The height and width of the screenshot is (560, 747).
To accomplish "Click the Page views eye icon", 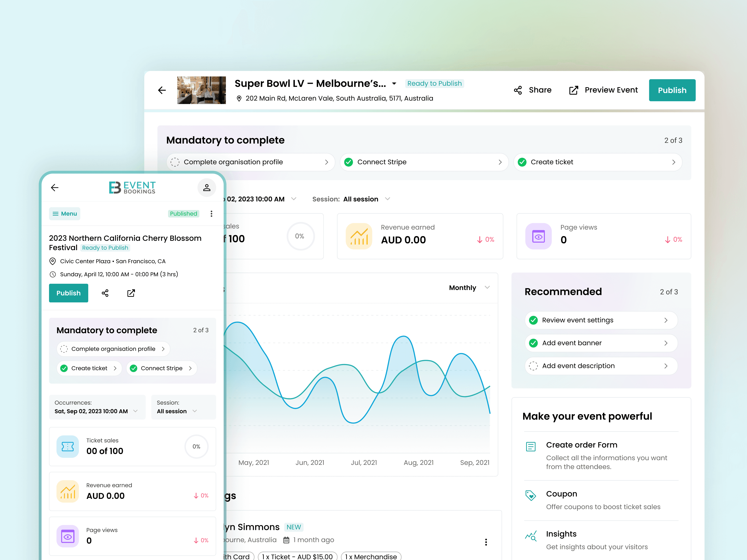I will [x=538, y=236].
